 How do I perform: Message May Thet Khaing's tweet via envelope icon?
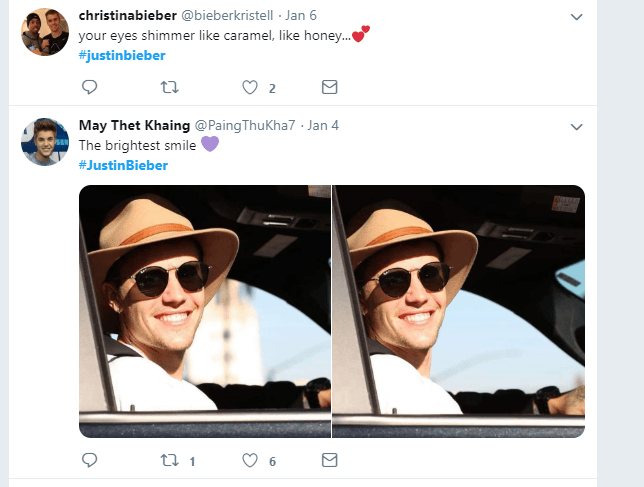(329, 460)
